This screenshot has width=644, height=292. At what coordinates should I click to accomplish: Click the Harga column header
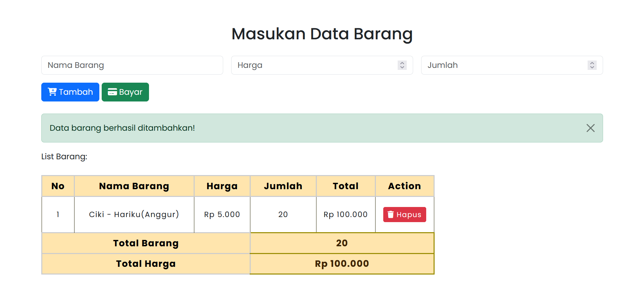pos(222,186)
